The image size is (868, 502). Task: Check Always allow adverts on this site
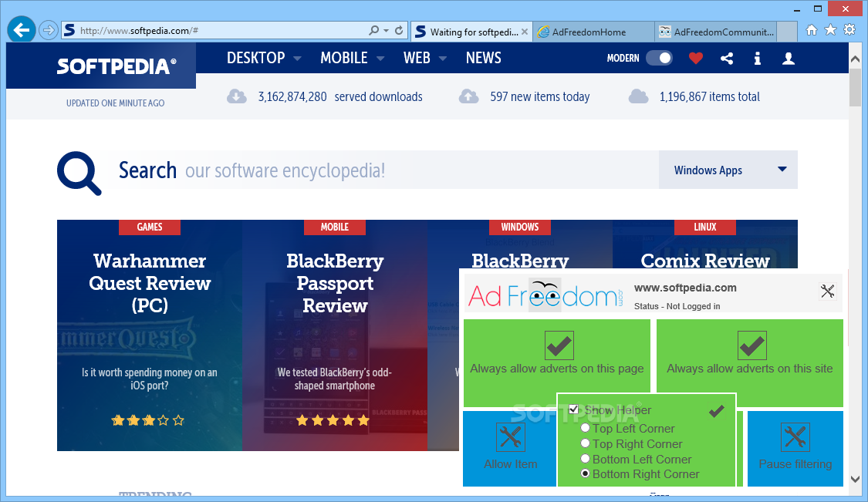click(750, 363)
